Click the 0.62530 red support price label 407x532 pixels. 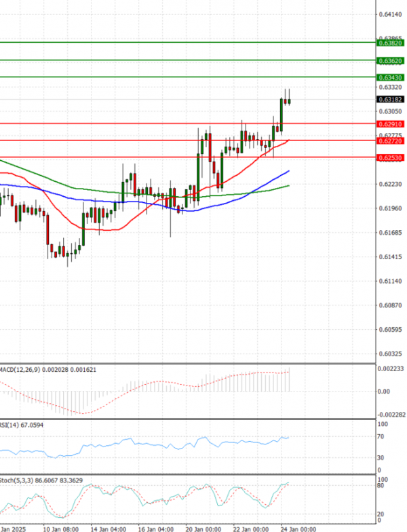tap(390, 157)
